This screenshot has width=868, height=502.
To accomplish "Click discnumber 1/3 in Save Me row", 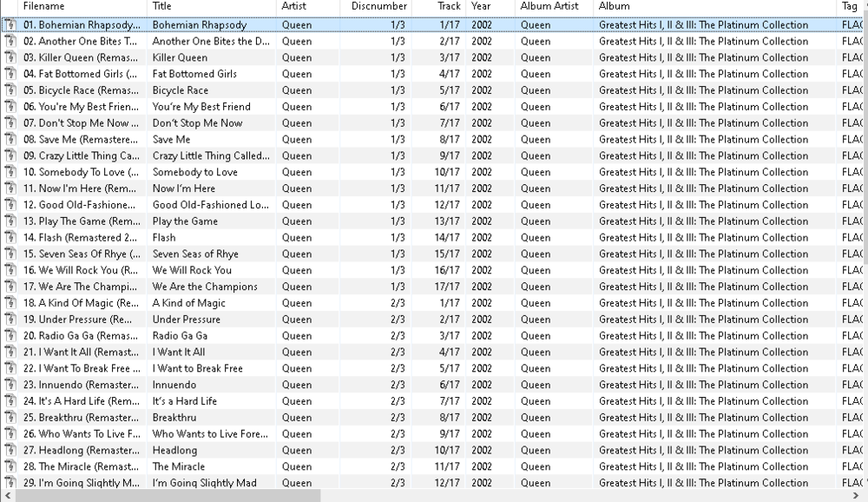I will click(x=398, y=140).
